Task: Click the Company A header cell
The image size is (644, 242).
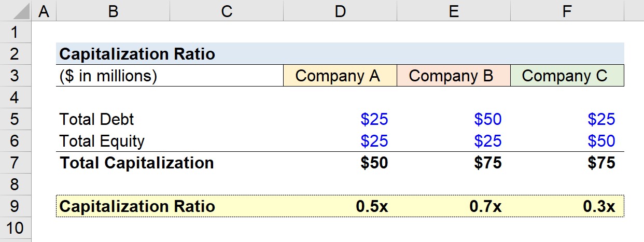Action: pyautogui.click(x=340, y=76)
